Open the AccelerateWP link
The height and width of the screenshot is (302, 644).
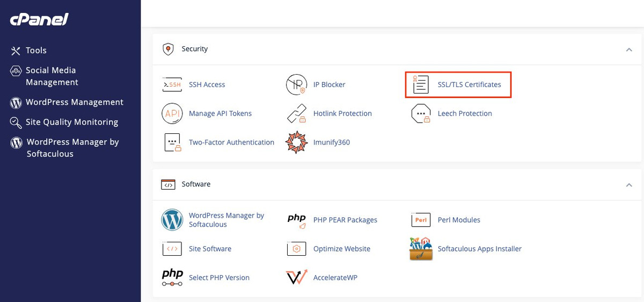click(335, 278)
